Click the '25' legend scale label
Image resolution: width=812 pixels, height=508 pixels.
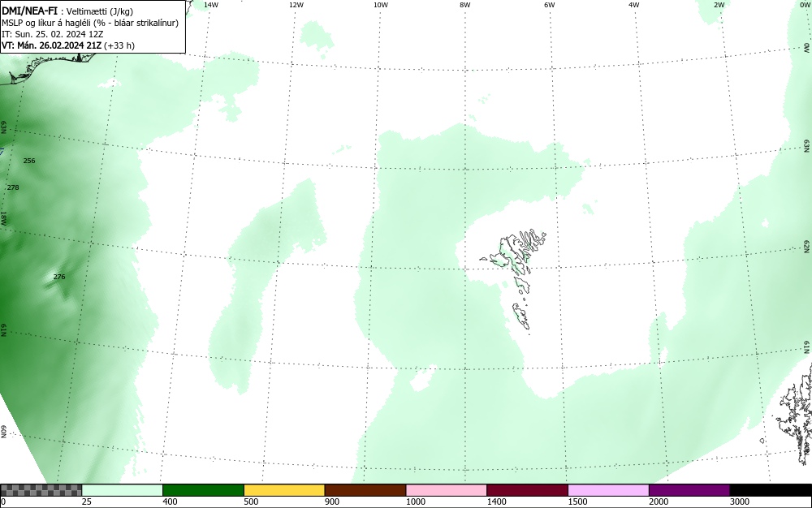pos(87,502)
